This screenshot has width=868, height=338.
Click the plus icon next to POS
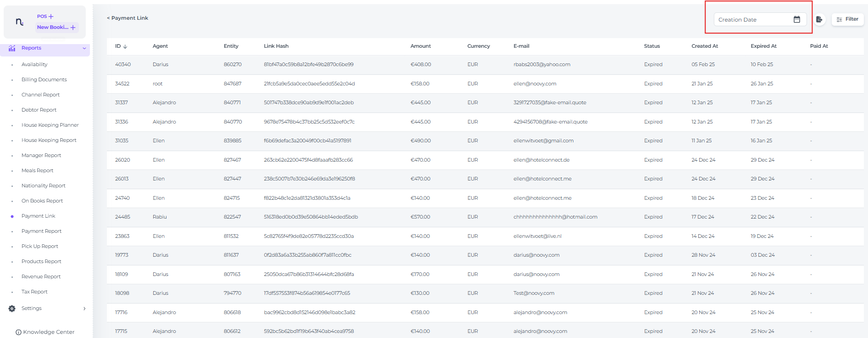click(51, 17)
